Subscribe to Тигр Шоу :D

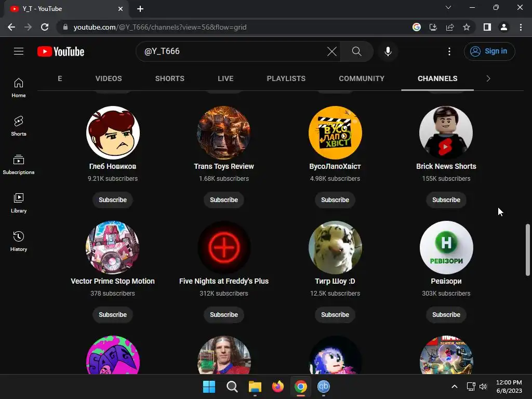(335, 314)
